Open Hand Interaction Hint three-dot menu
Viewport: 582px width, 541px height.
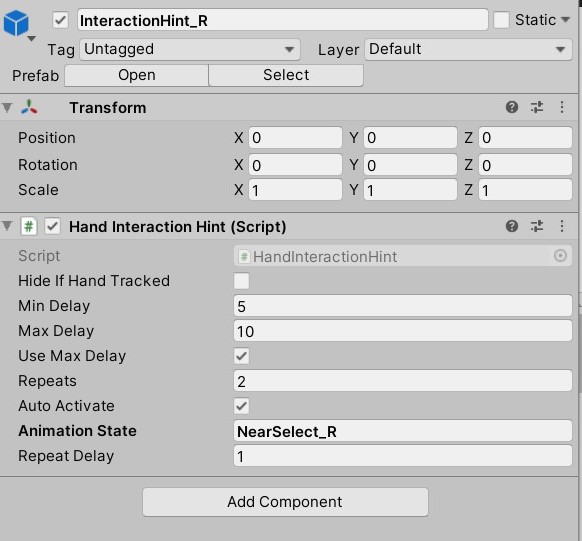(562, 226)
